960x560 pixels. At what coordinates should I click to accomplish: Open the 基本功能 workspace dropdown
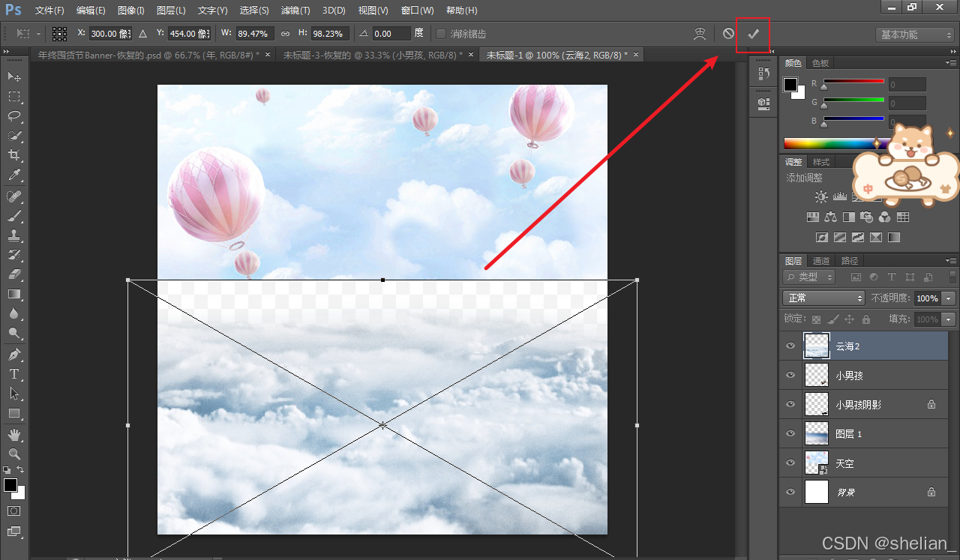coord(913,34)
